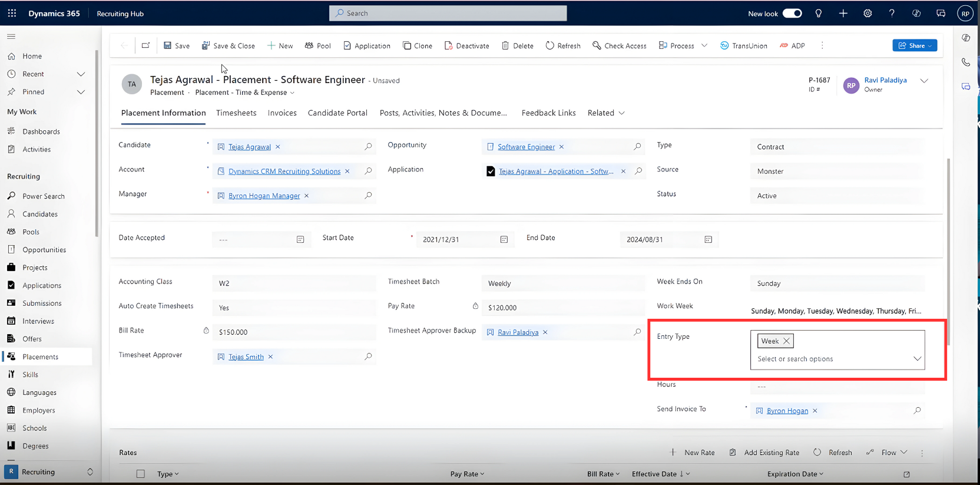Open the Copilot icon in side pane

click(966, 38)
